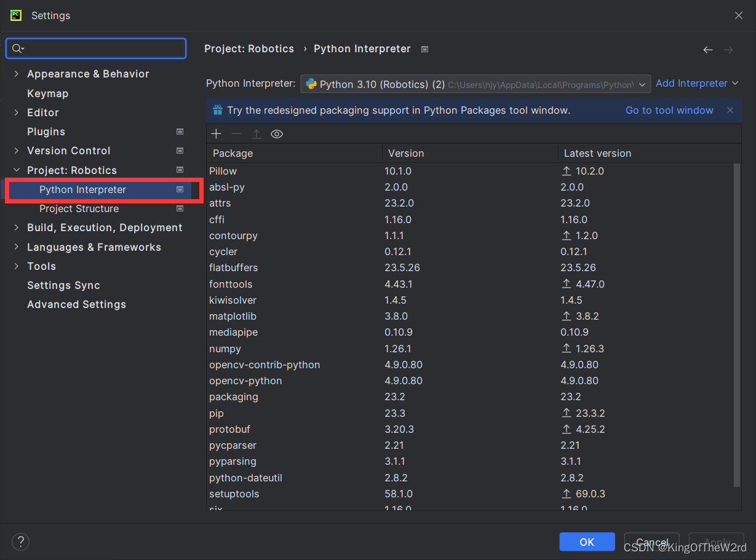Viewport: 756px width, 560px height.
Task: Expand the Appearance & Behavior section
Action: [x=16, y=74]
